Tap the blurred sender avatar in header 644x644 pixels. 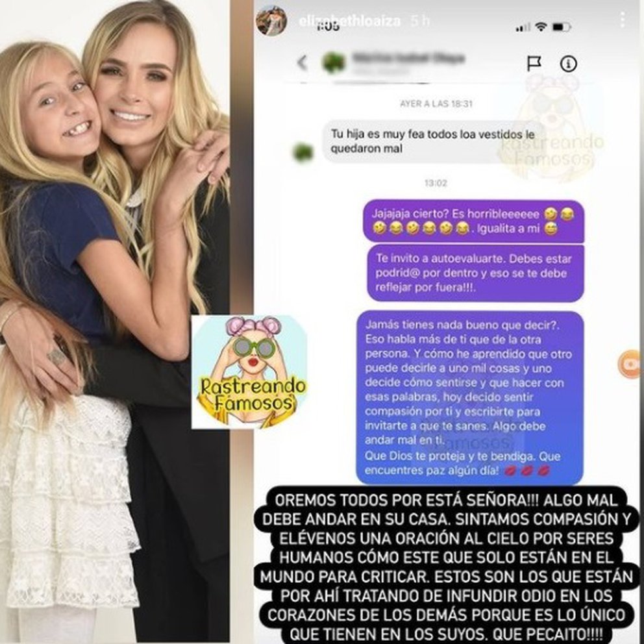click(334, 63)
